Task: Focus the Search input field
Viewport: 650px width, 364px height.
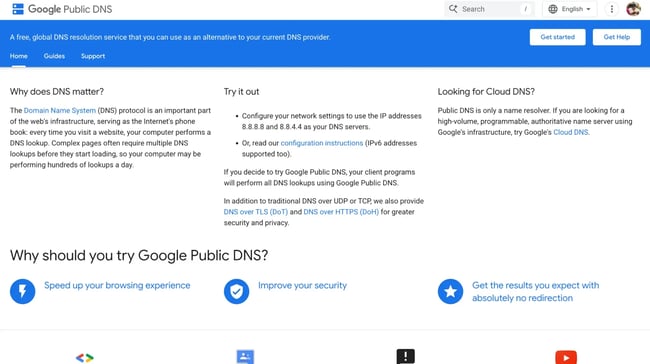Action: (489, 9)
